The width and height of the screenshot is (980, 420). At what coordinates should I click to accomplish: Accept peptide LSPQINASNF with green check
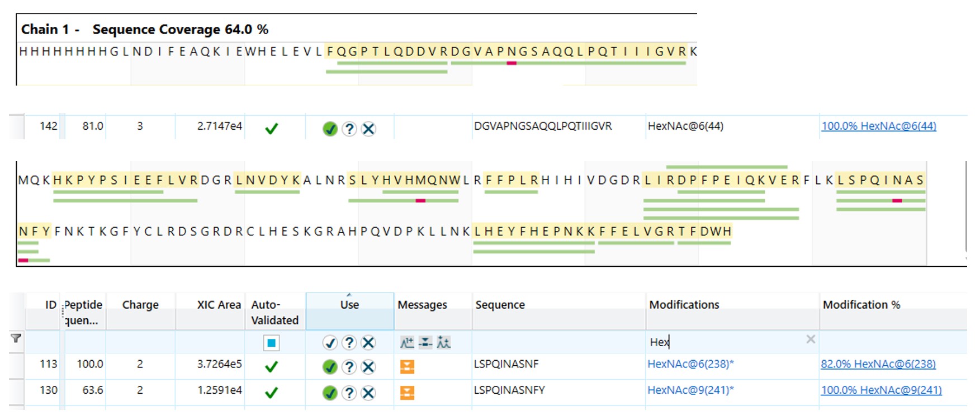pyautogui.click(x=330, y=367)
